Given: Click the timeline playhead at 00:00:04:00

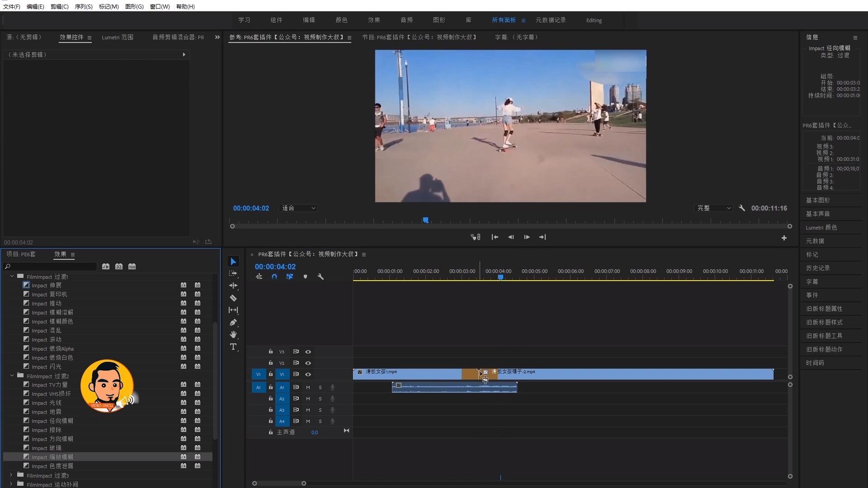Looking at the screenshot, I should [x=500, y=277].
